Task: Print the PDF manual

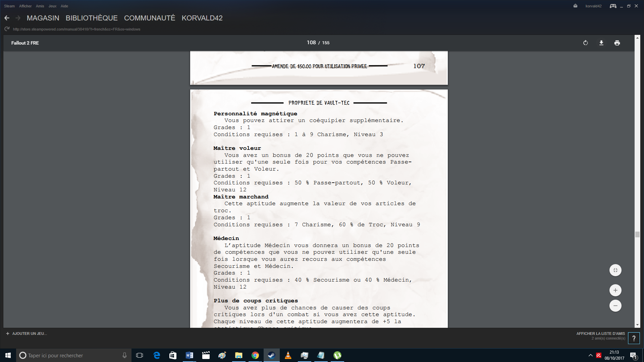Action: pyautogui.click(x=617, y=43)
